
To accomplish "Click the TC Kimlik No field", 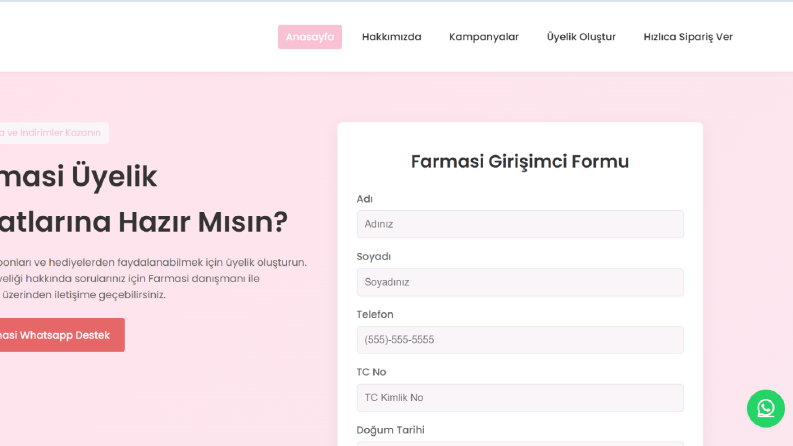I will (520, 397).
